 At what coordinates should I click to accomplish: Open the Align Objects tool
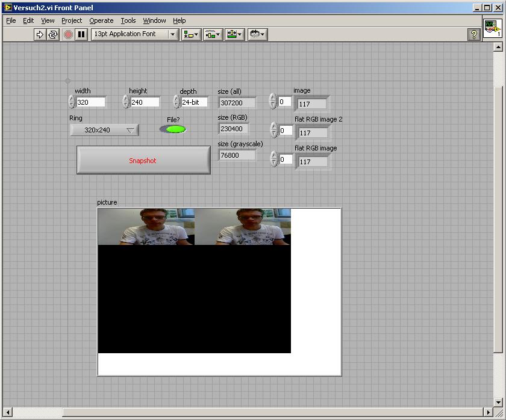[x=192, y=34]
